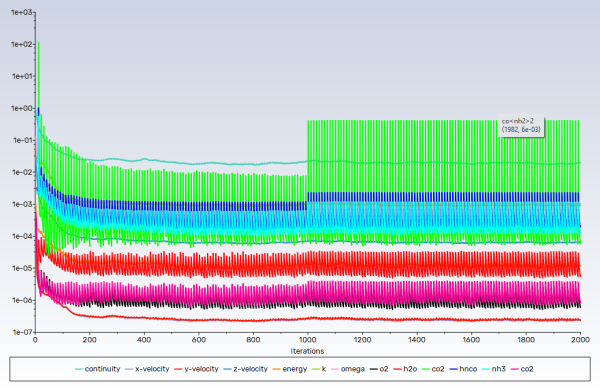Viewport: 600px width, 392px height.
Task: Click the 1e-04 y-axis tick label
Action: click(23, 236)
